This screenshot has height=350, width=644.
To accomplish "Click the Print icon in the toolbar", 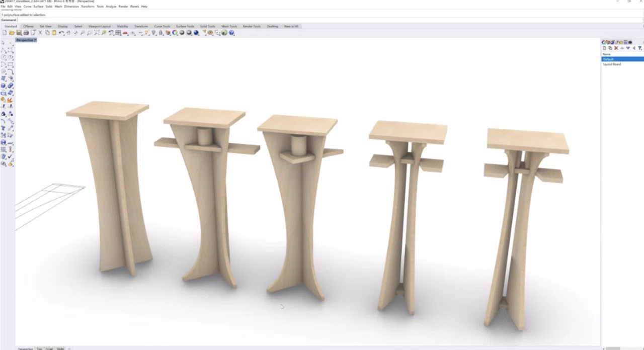I will (x=26, y=33).
